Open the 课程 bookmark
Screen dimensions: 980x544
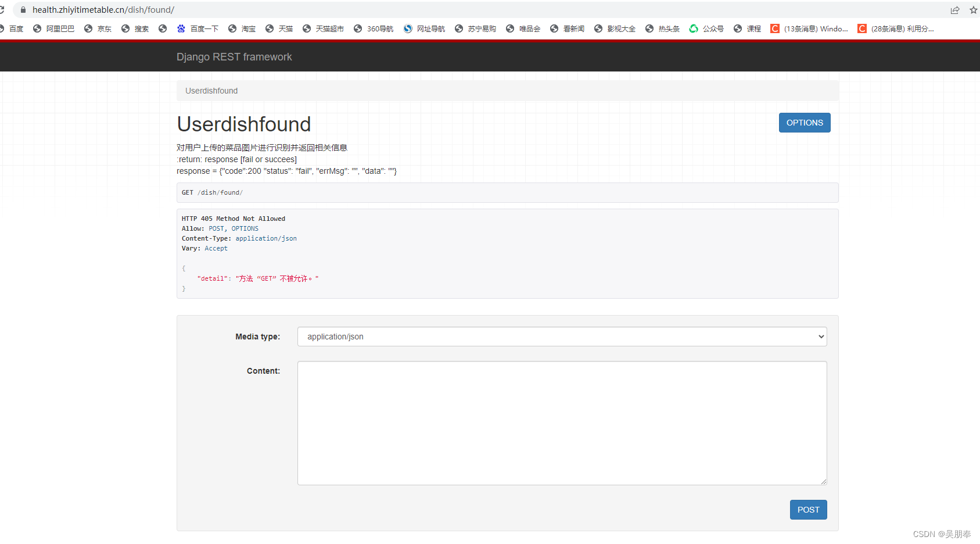(747, 28)
